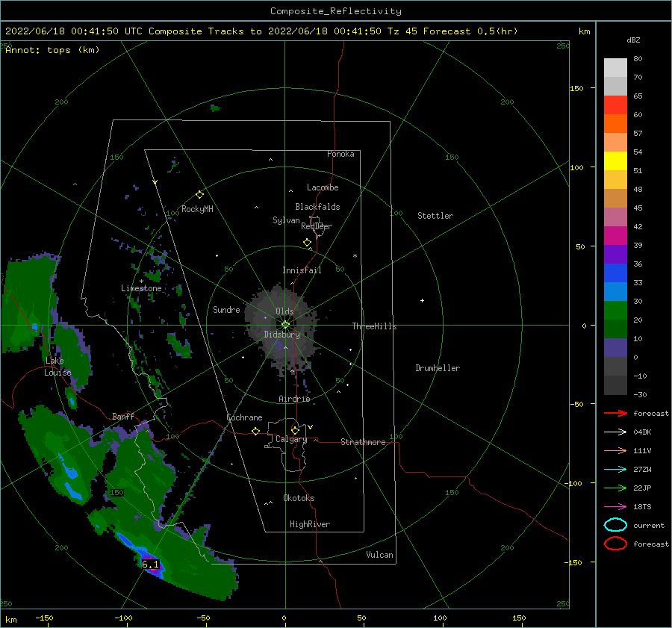Select the ThreeHills label

(x=374, y=326)
